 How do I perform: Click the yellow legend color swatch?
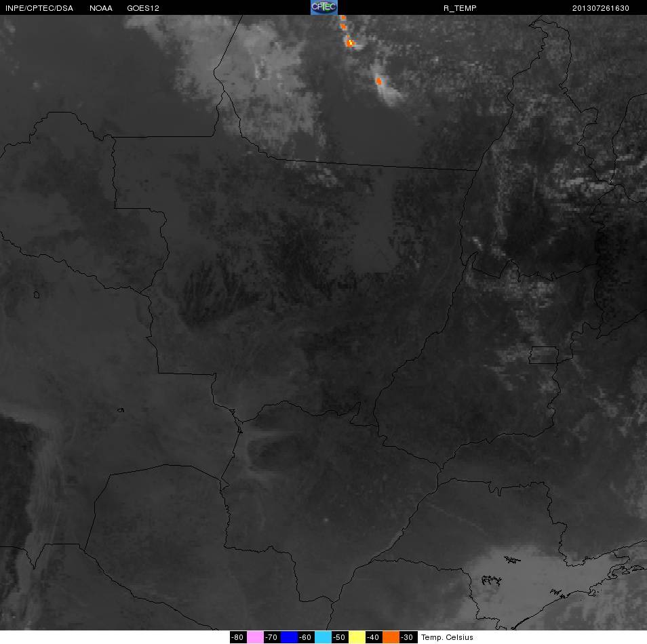click(x=357, y=637)
